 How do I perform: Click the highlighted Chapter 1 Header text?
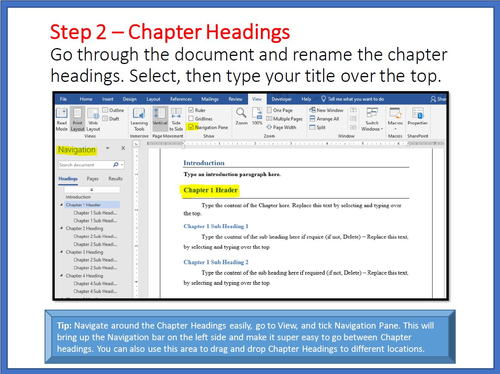(210, 190)
